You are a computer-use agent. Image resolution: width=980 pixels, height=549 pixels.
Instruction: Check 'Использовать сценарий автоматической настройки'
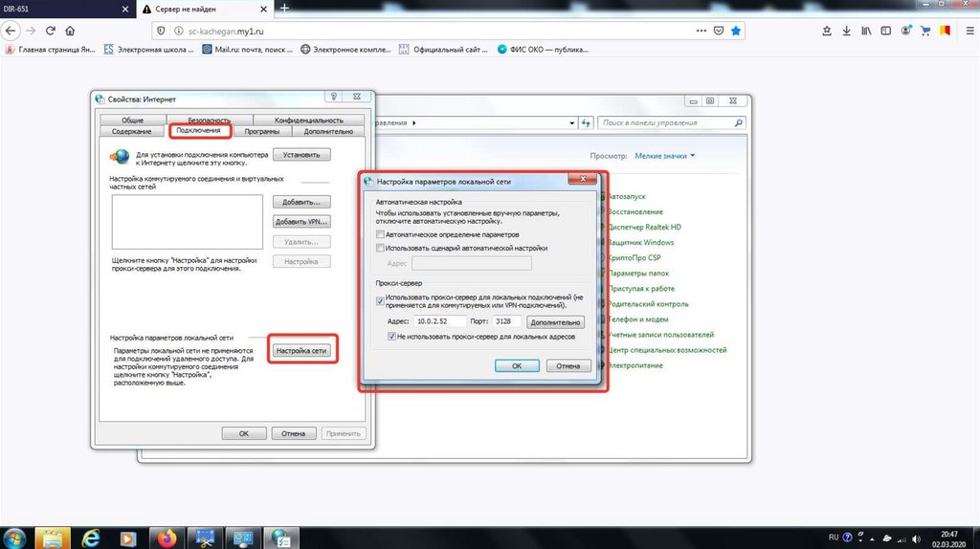point(381,248)
